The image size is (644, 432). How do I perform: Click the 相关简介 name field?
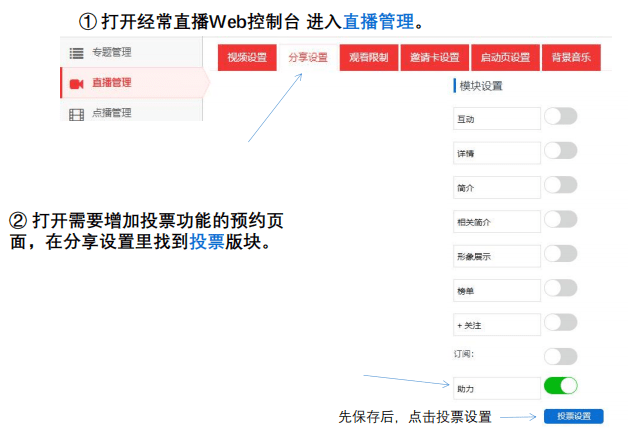496,221
